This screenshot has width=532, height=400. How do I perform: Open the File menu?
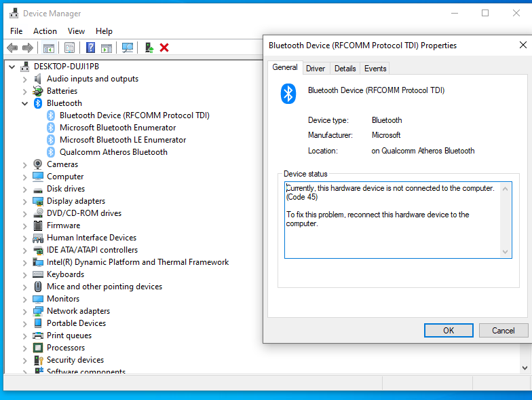pos(16,31)
